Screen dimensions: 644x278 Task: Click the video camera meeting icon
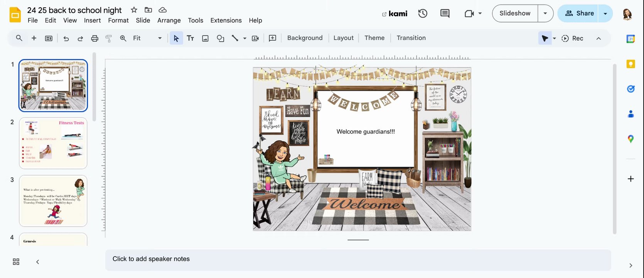pyautogui.click(x=469, y=14)
